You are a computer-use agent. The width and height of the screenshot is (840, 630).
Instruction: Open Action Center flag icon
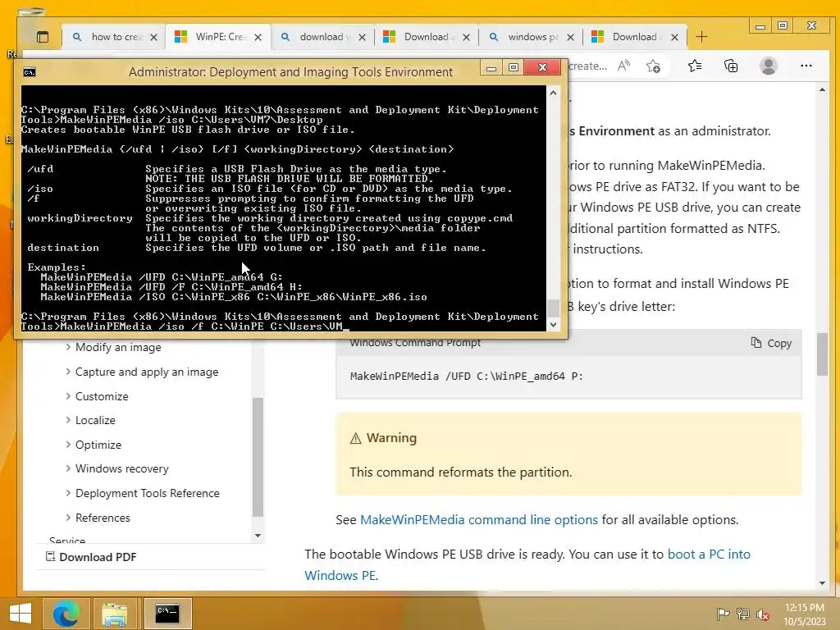pos(722,614)
